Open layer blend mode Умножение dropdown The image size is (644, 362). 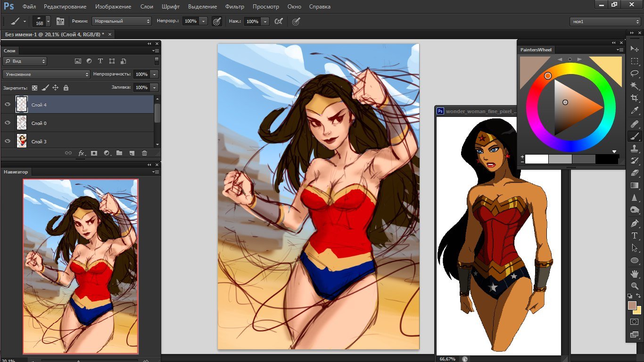click(46, 74)
